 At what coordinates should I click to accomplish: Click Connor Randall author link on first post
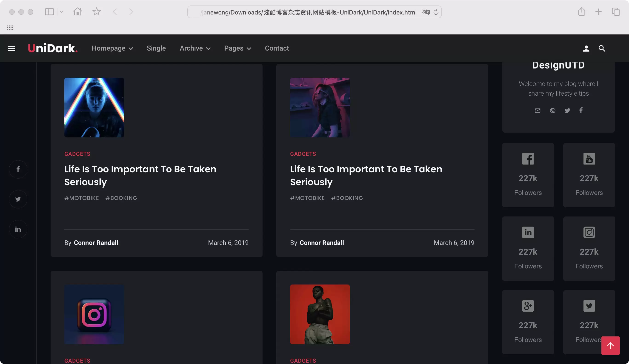click(96, 242)
